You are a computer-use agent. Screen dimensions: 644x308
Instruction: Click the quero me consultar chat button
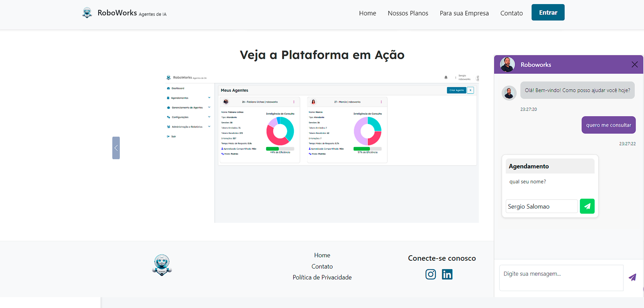tap(608, 125)
